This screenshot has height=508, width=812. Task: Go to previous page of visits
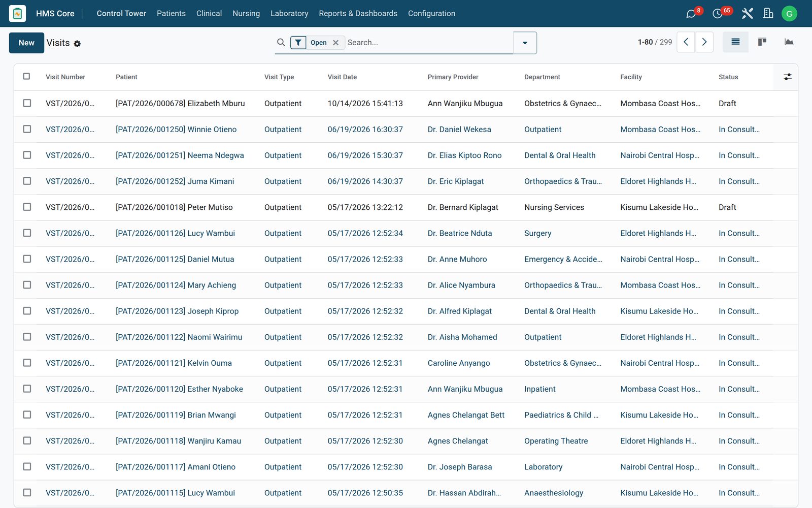(x=686, y=42)
